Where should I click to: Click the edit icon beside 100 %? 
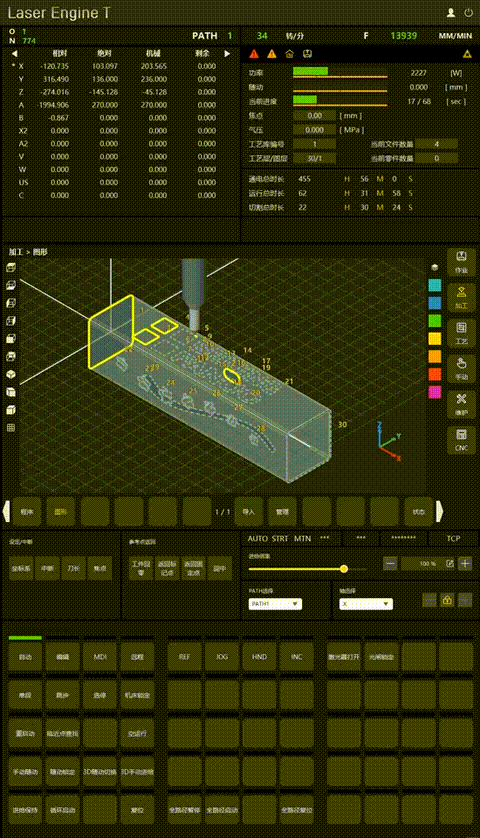[450, 563]
